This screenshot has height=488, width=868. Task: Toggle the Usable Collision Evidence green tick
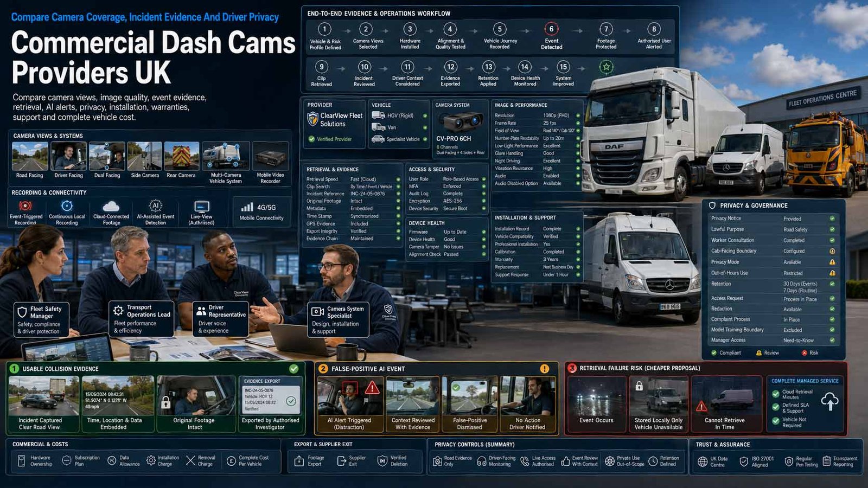pyautogui.click(x=293, y=369)
